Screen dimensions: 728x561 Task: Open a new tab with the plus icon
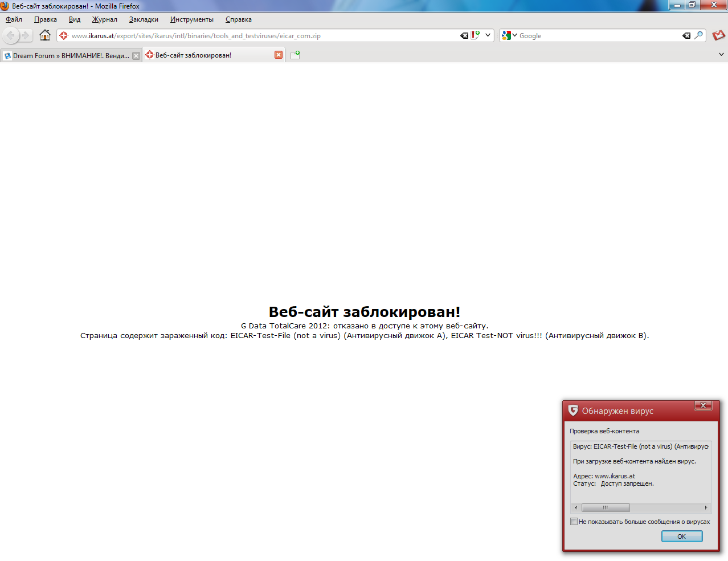295,55
